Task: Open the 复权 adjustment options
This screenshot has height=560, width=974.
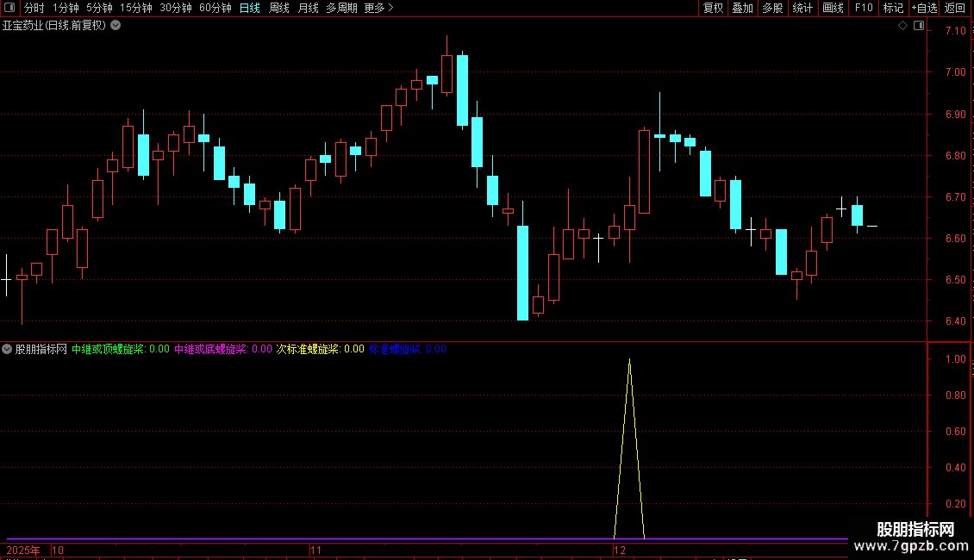Action: tap(713, 8)
